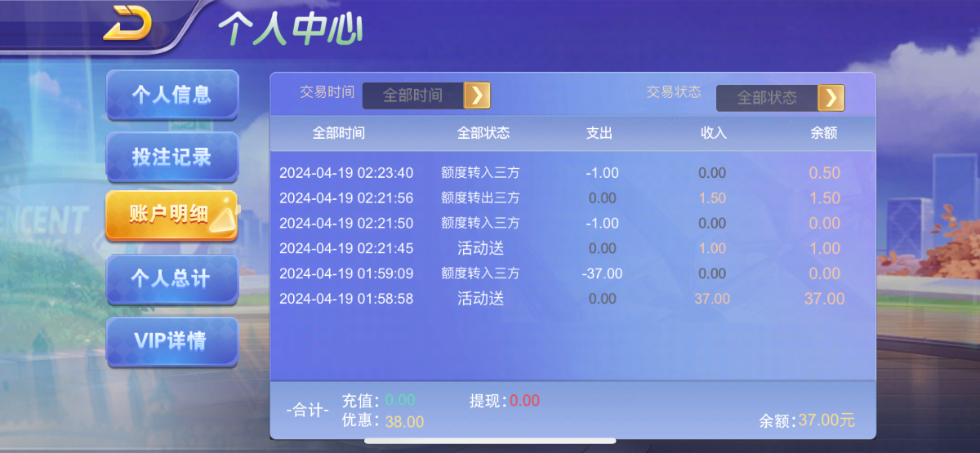Click the 支出 column header
Screen dimensions: 980x453
(x=599, y=133)
